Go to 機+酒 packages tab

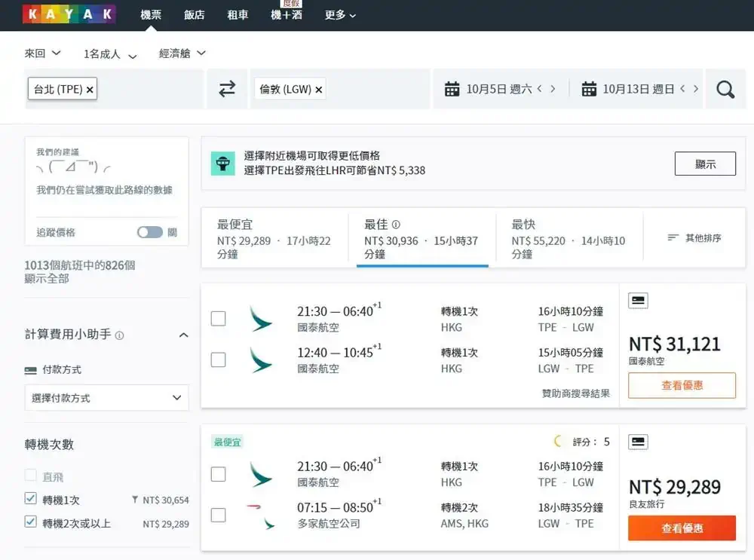pos(286,15)
